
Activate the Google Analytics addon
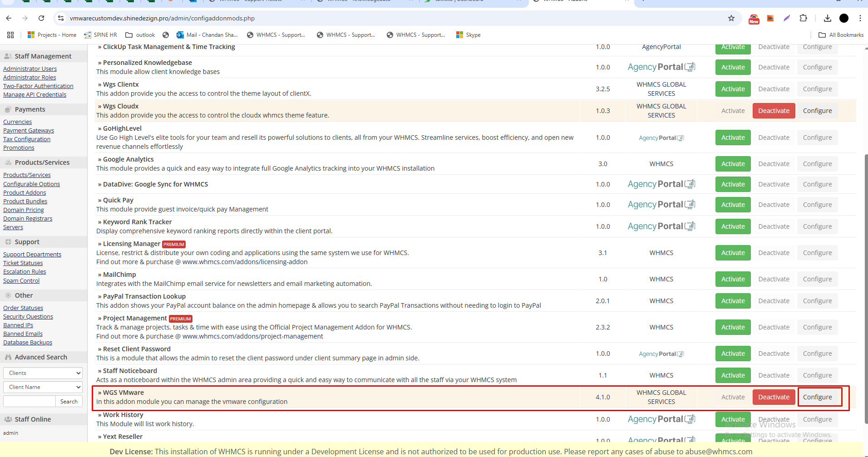pyautogui.click(x=733, y=164)
